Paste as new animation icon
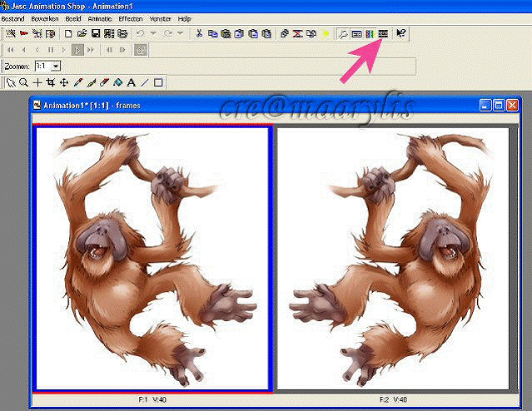 click(226, 33)
